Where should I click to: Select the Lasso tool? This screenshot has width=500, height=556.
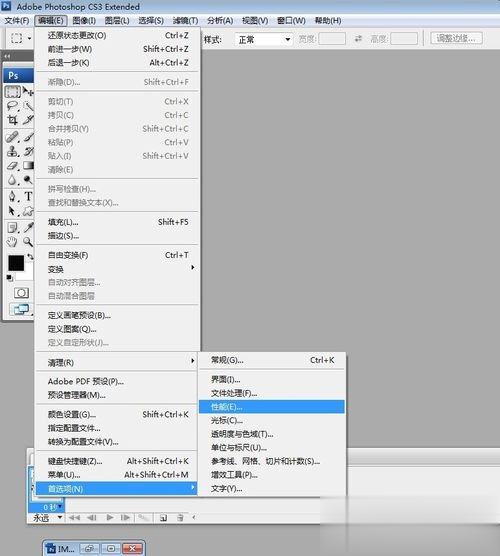tap(12, 106)
